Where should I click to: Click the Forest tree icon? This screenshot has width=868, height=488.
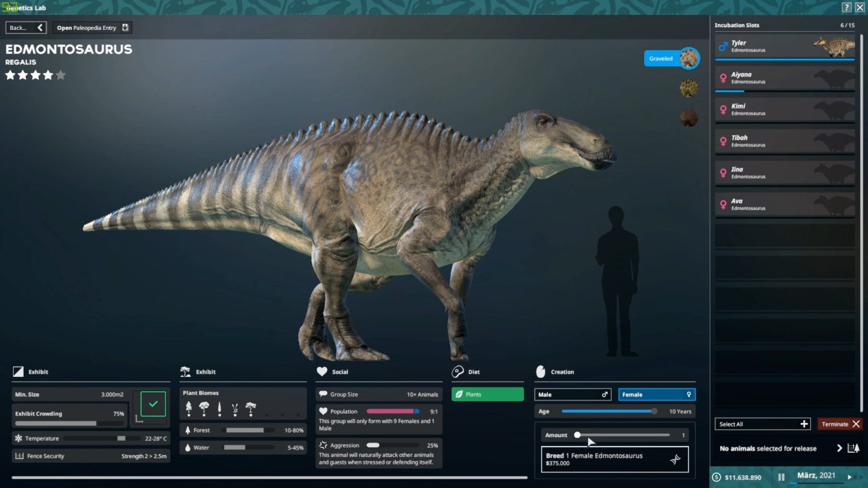click(x=188, y=430)
